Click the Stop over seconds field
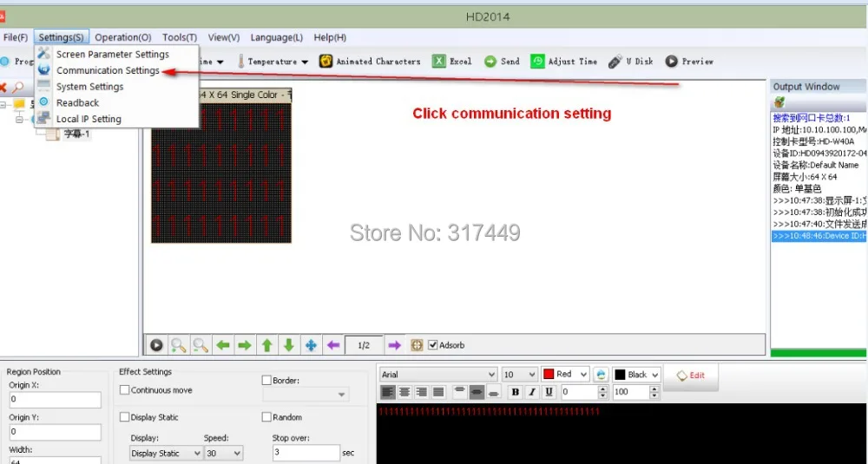The width and height of the screenshot is (868, 464). point(306,453)
